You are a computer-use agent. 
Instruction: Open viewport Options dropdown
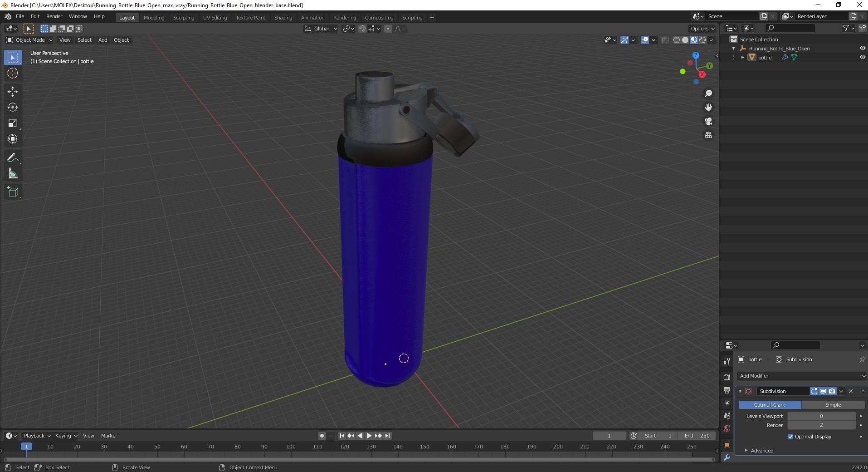coord(702,29)
